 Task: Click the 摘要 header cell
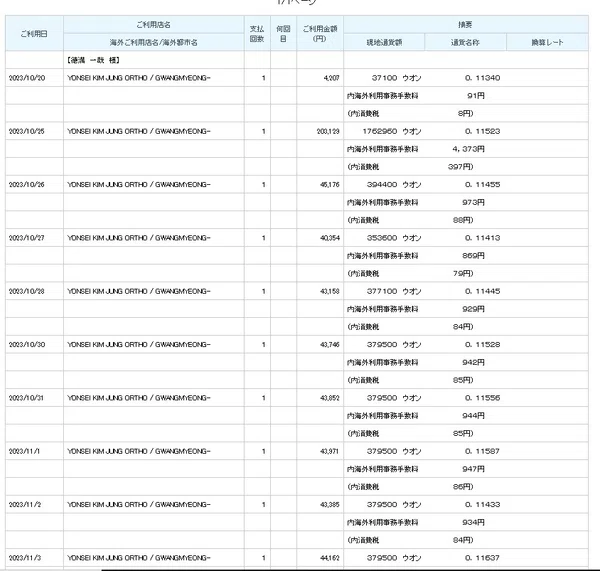[x=466, y=25]
